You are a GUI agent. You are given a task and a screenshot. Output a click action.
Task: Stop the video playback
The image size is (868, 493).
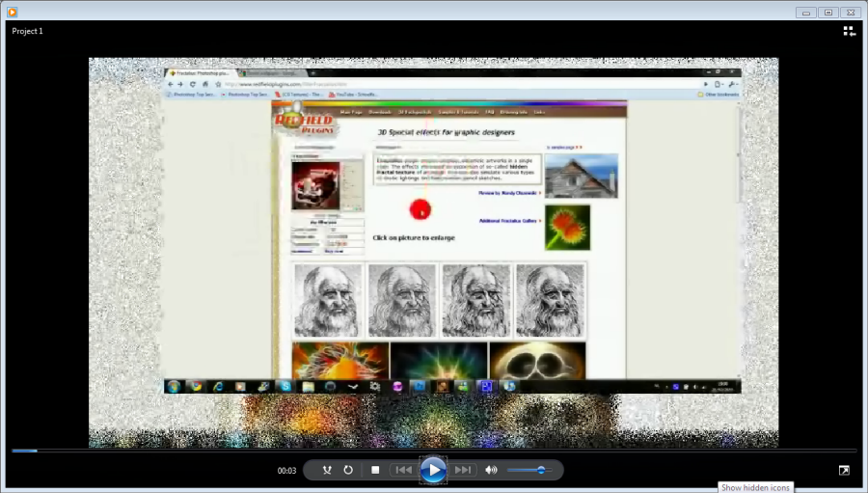click(x=375, y=470)
